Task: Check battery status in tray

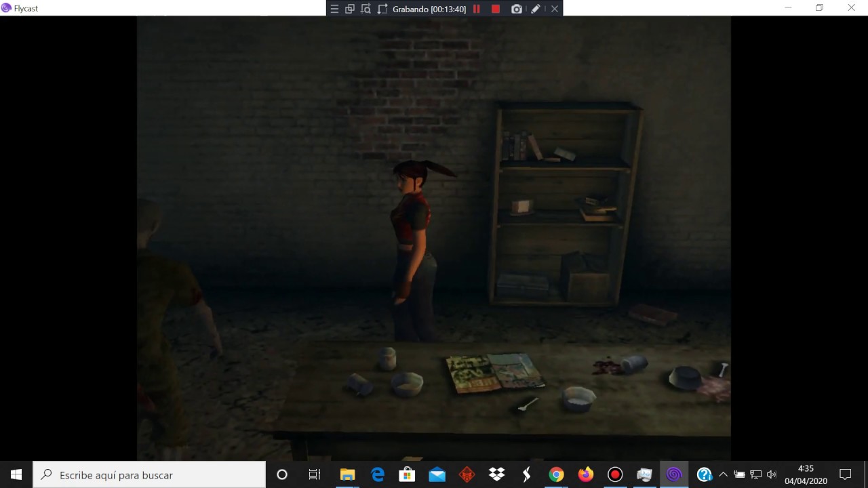Action: (739, 475)
